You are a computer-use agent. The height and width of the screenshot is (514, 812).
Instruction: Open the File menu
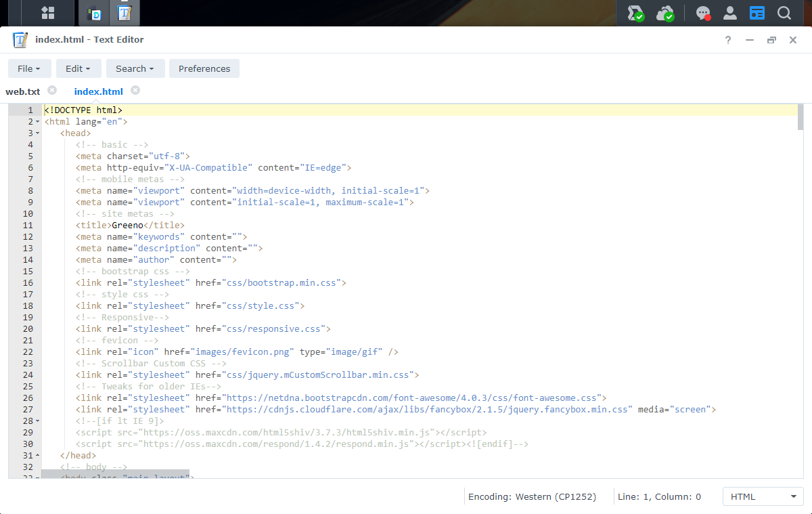[x=29, y=68]
